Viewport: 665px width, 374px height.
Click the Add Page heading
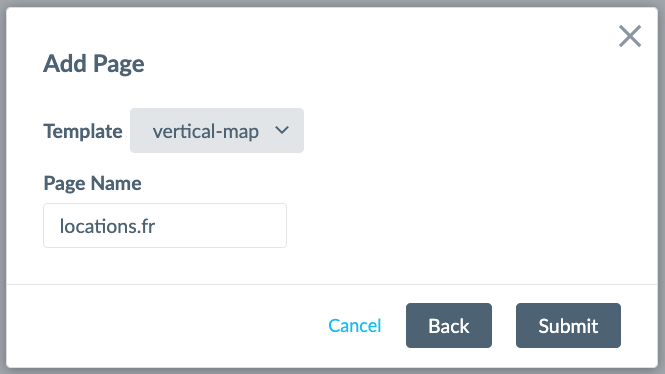tap(94, 64)
